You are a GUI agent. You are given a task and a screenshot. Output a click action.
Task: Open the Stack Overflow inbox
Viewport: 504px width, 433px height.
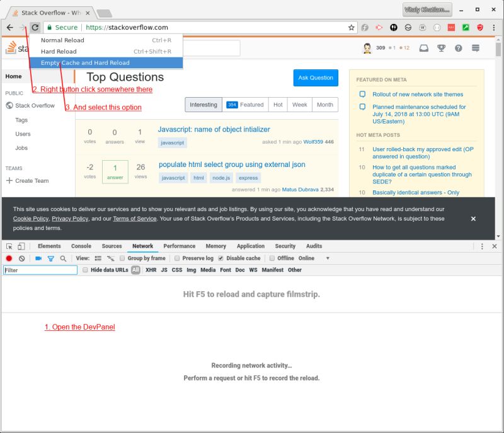(423, 48)
